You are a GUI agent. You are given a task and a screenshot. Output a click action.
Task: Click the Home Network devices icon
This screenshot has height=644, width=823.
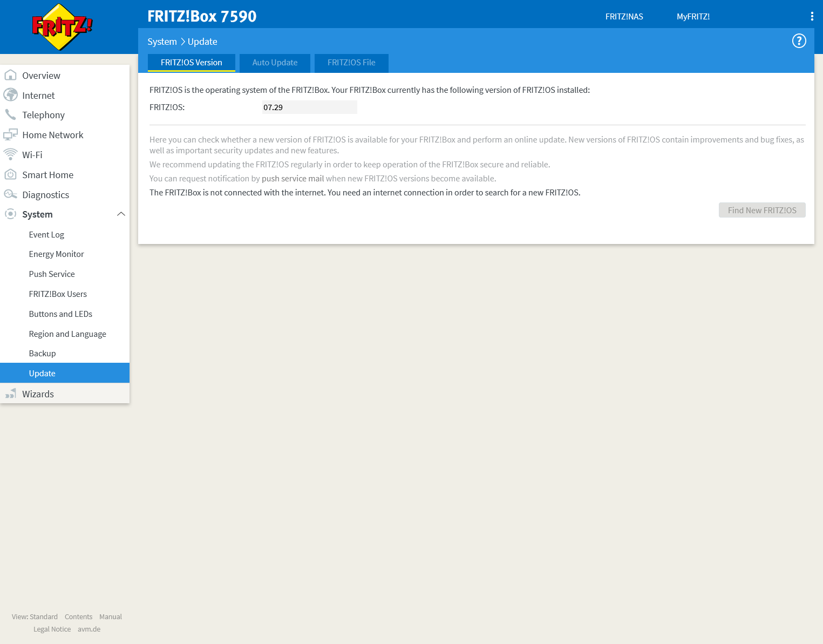[10, 134]
